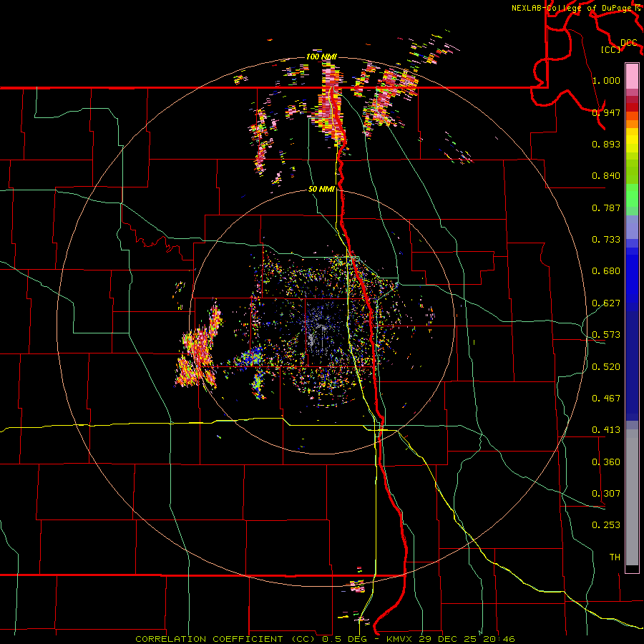
Task: Pick the gray segment of the color scale
Action: point(632,497)
